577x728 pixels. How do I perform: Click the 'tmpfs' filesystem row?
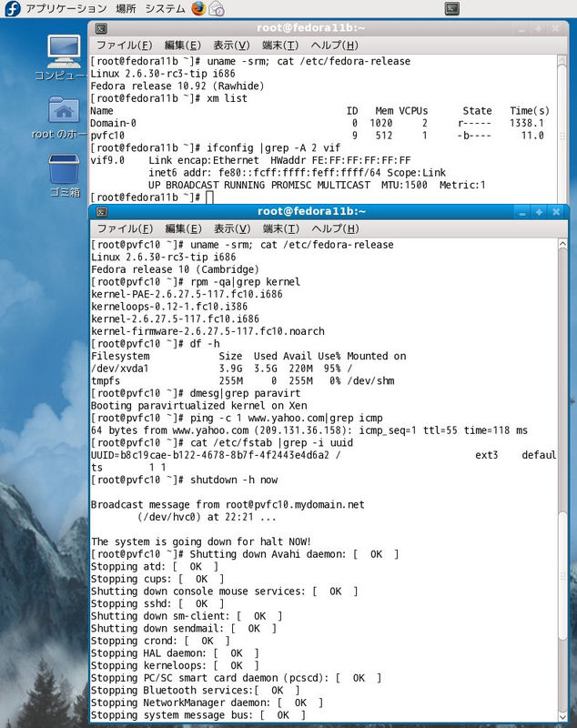pos(243,380)
